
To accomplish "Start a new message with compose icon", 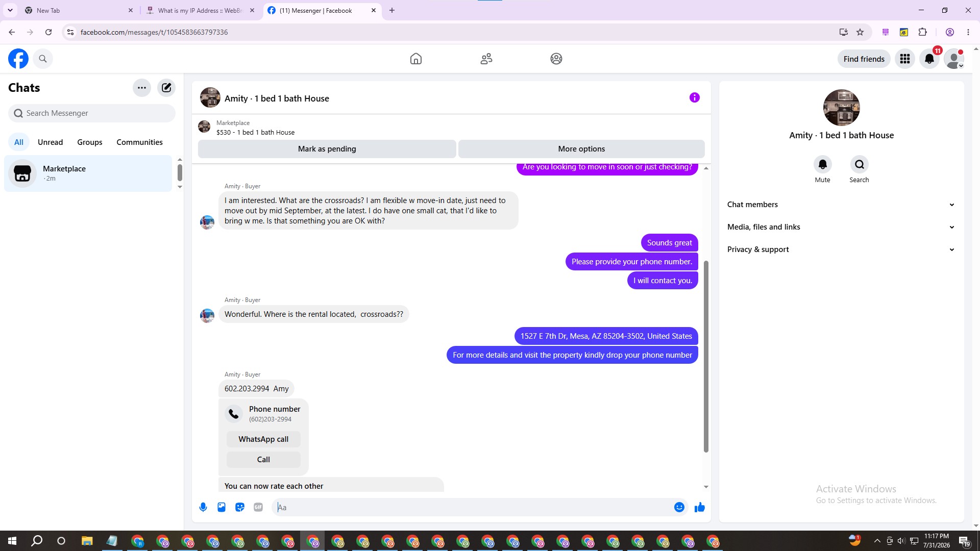I will 166,88.
